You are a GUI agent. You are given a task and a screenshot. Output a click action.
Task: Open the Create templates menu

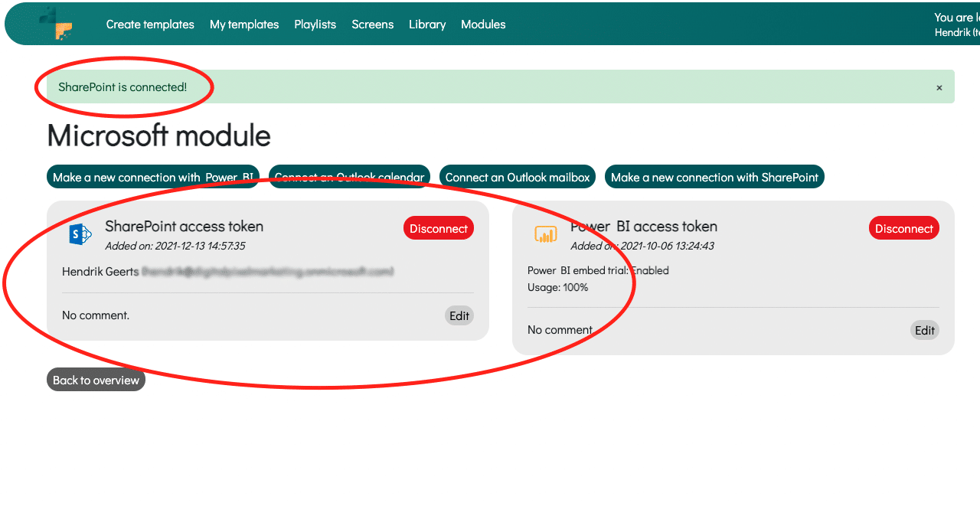pos(150,24)
